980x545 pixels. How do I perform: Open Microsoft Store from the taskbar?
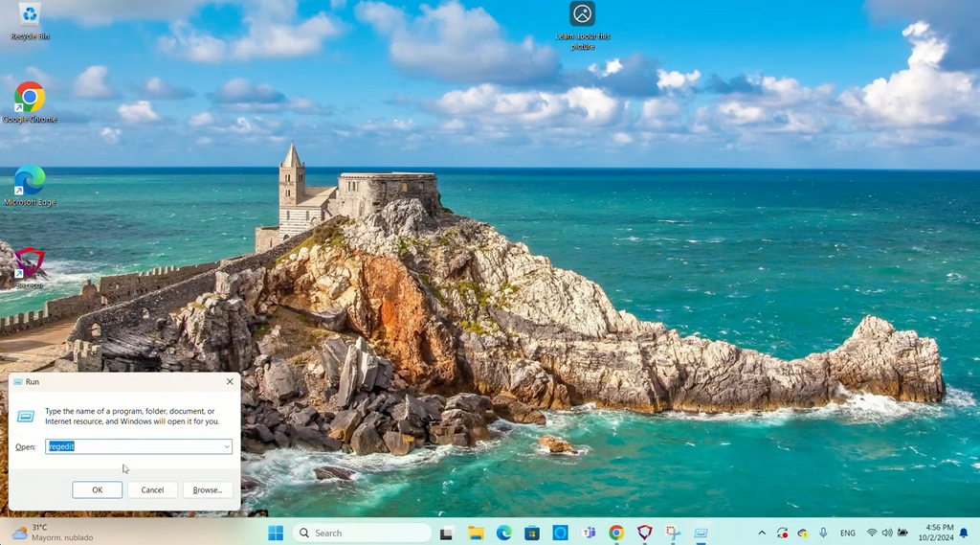pyautogui.click(x=532, y=533)
